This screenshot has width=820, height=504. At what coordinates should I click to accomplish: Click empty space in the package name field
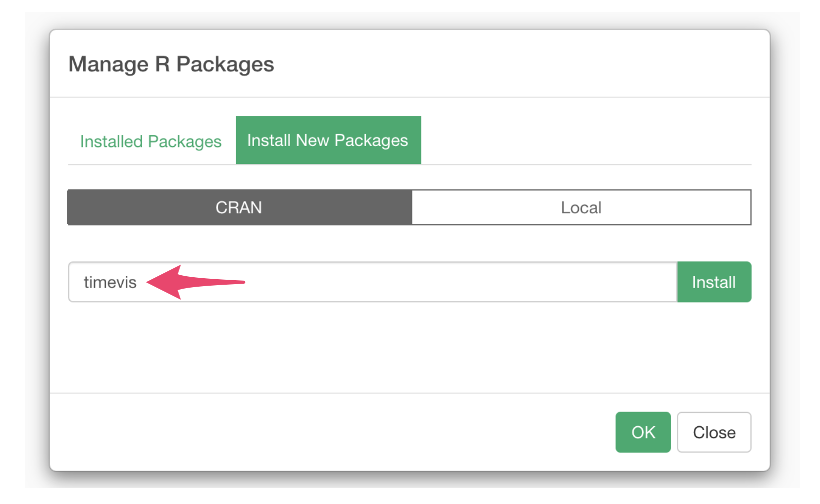click(461, 282)
